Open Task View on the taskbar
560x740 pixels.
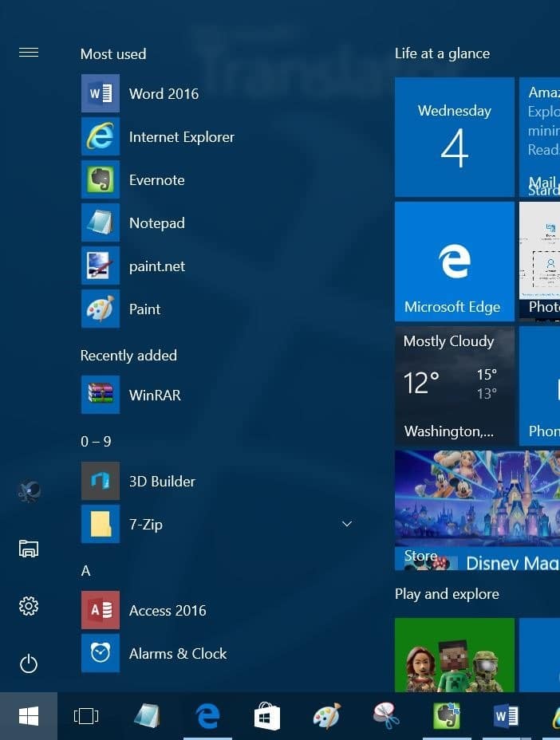(x=86, y=716)
